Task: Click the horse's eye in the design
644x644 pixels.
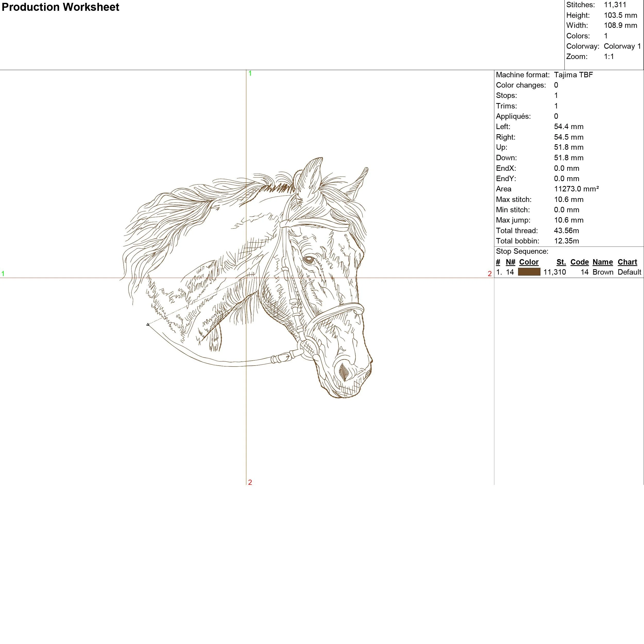Action: pyautogui.click(x=309, y=259)
